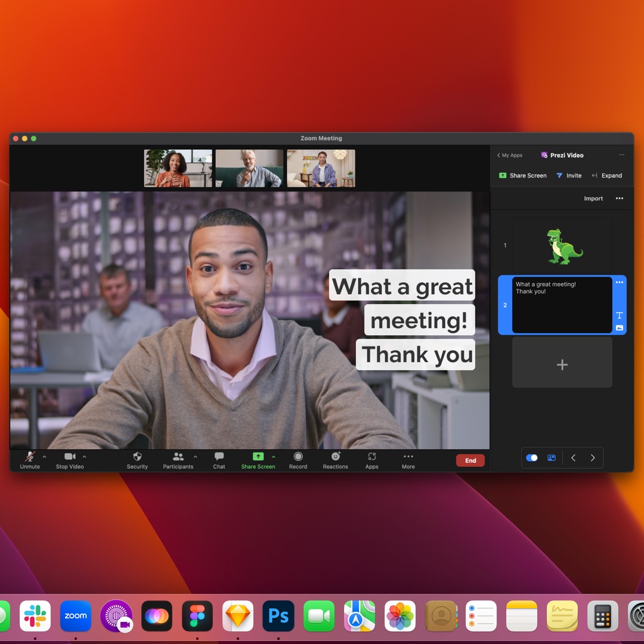Image resolution: width=644 pixels, height=644 pixels.
Task: Unmute the microphone in Zoom toolbar
Action: pos(29,457)
